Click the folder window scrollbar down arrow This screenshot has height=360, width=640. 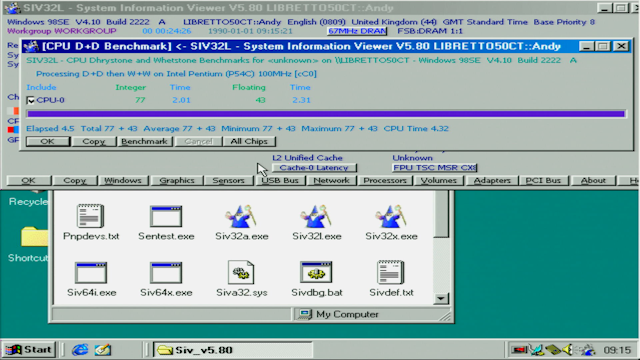point(441,298)
